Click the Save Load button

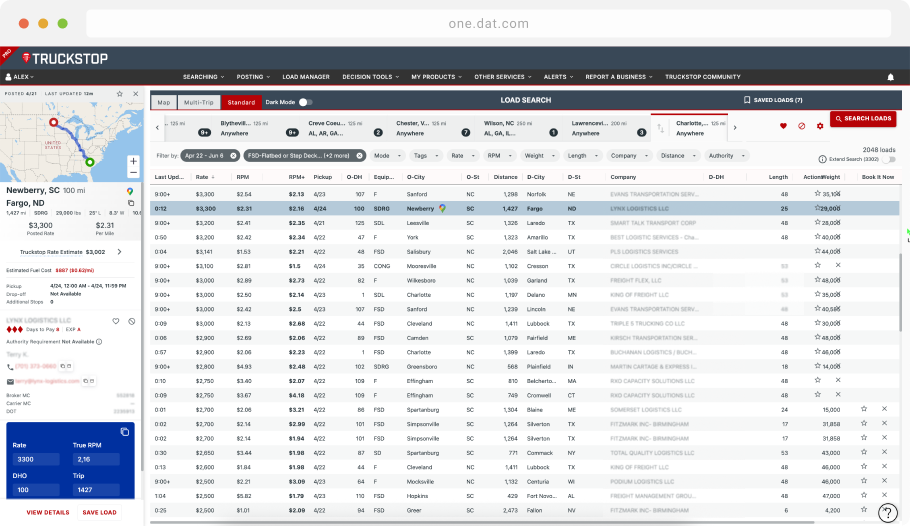coord(99,512)
